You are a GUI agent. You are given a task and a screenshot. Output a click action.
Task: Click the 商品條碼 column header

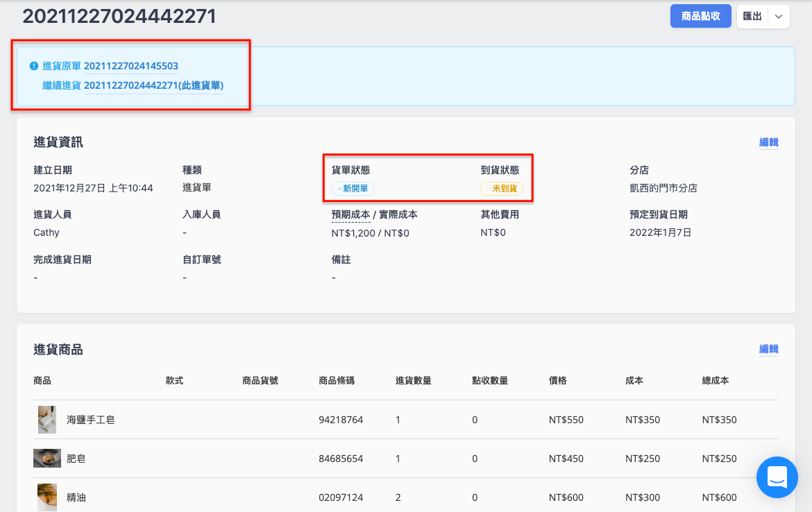[337, 380]
